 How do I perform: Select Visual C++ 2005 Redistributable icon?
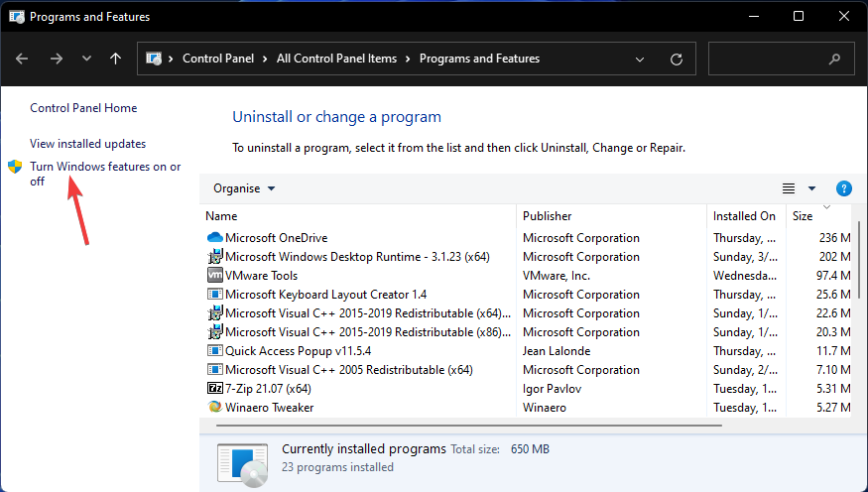215,369
